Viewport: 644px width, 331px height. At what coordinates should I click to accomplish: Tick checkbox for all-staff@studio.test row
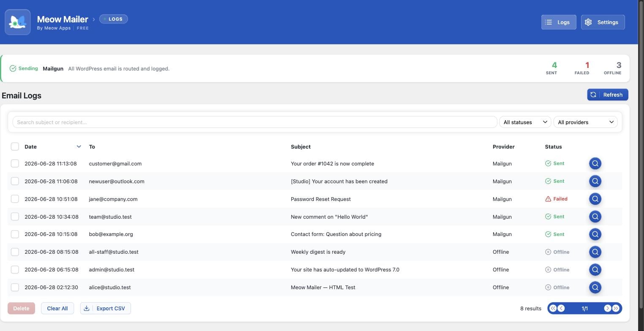click(x=15, y=252)
